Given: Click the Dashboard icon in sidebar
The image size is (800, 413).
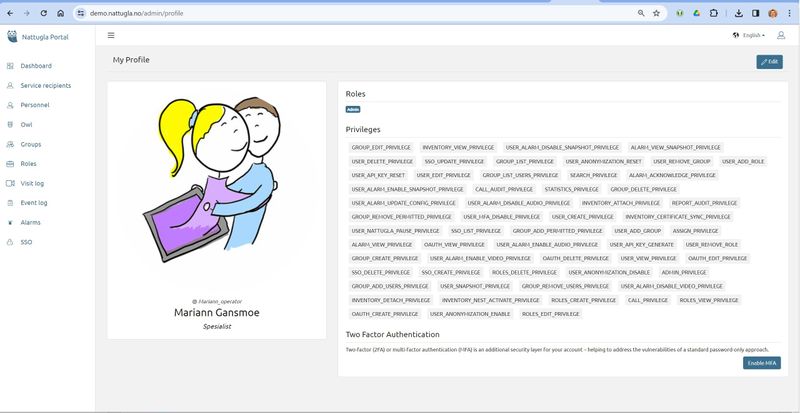Looking at the screenshot, I should [10, 66].
